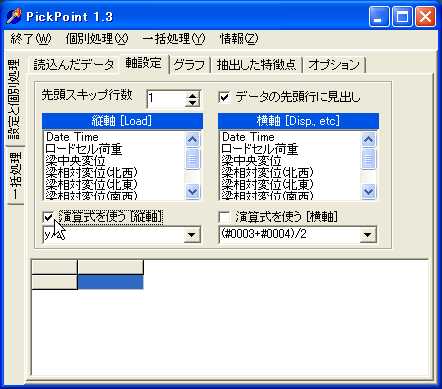Open the 縦軸 formula dropdown arrow
The height and width of the screenshot is (389, 442).
click(x=192, y=235)
